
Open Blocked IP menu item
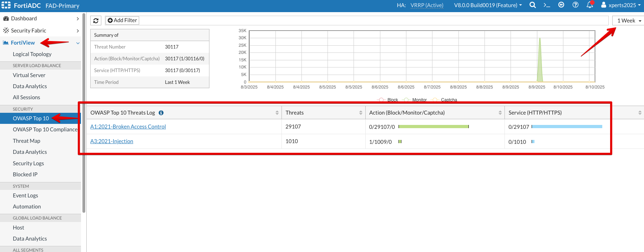coord(25,175)
